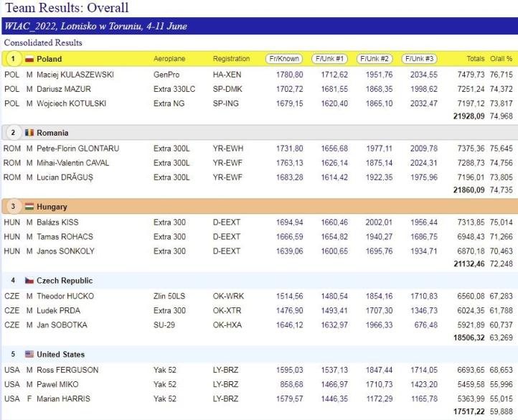This screenshot has height=420, width=518.
Task: Click the Aeroplane column header
Action: (x=169, y=59)
